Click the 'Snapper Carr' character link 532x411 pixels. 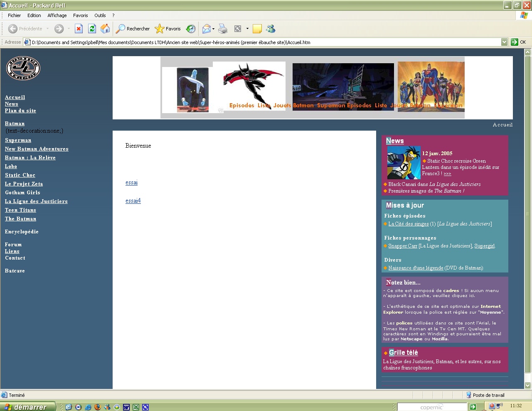click(402, 246)
